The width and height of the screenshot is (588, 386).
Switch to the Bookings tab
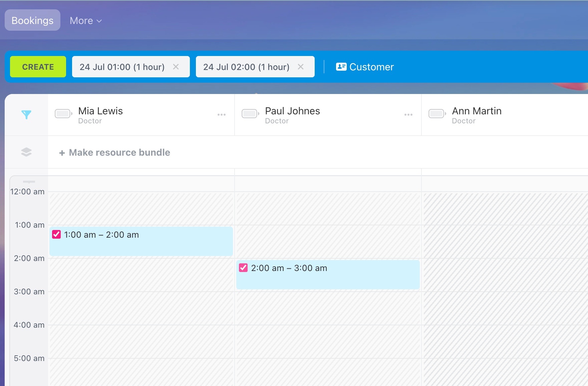tap(32, 21)
